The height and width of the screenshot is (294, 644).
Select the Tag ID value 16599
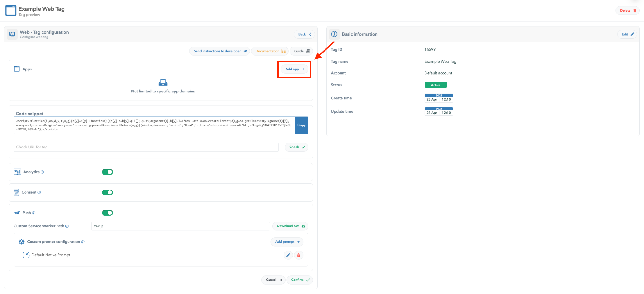click(x=430, y=49)
